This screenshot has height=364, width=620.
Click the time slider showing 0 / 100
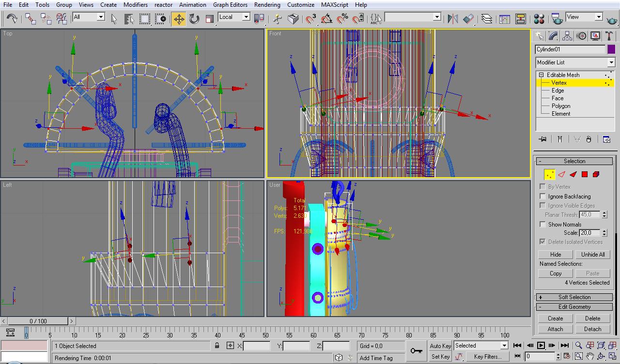(x=38, y=321)
